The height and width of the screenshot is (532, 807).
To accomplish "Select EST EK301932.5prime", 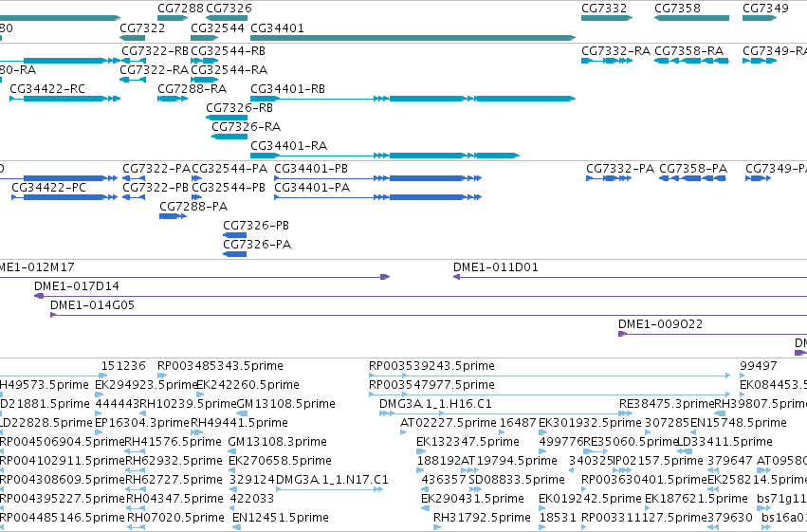I will click(543, 432).
